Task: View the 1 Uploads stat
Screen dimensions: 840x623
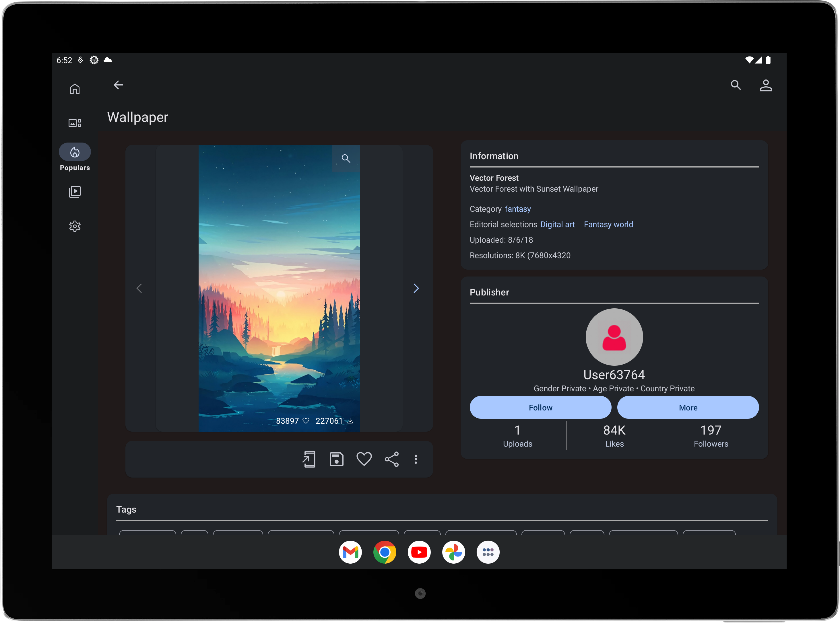Action: point(517,436)
